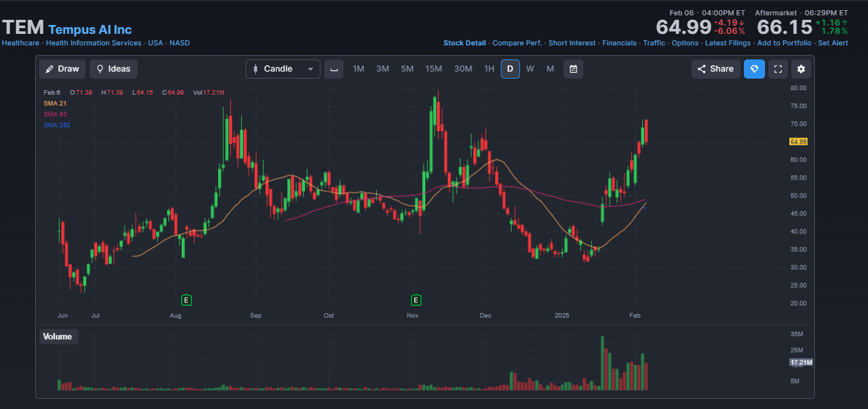Select the 15M interval
The height and width of the screenshot is (409, 868).
pos(434,69)
